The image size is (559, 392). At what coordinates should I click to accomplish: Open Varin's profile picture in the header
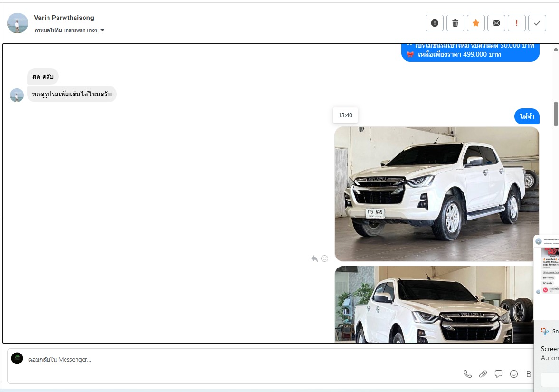[x=18, y=23]
